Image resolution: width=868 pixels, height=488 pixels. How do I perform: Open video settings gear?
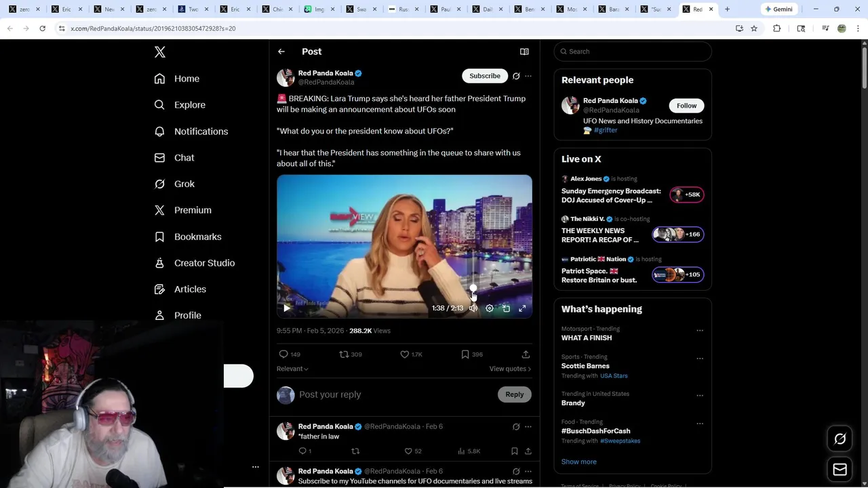point(490,308)
